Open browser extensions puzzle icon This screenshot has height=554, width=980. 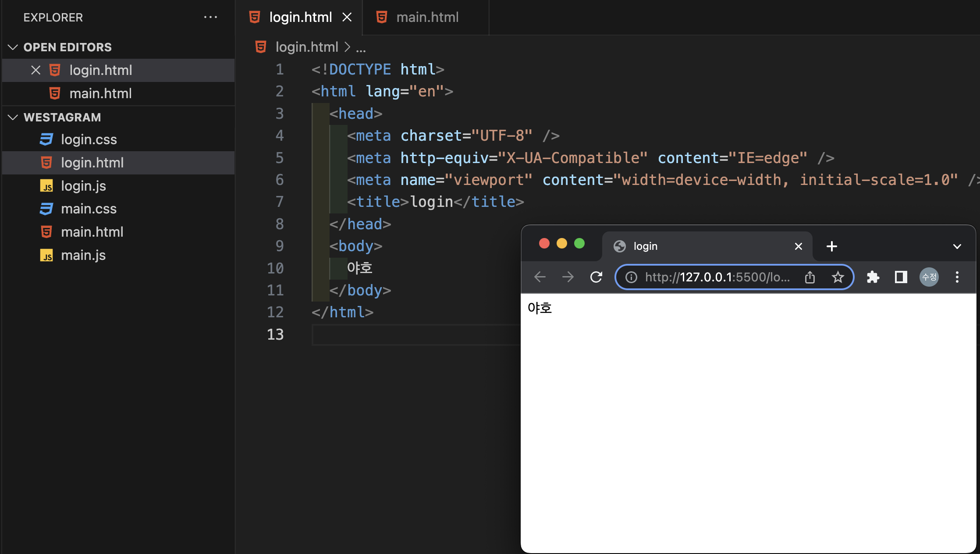[x=873, y=277]
